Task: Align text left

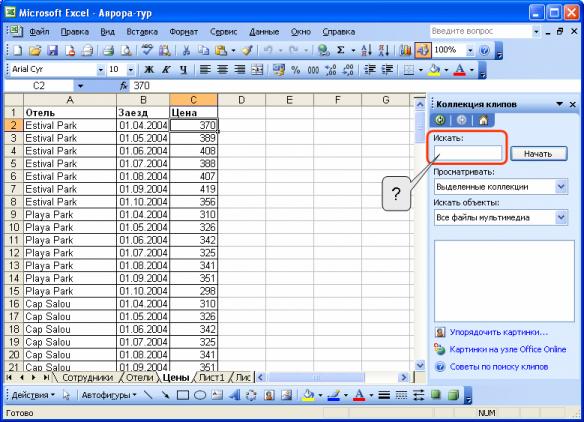Action: pos(205,70)
